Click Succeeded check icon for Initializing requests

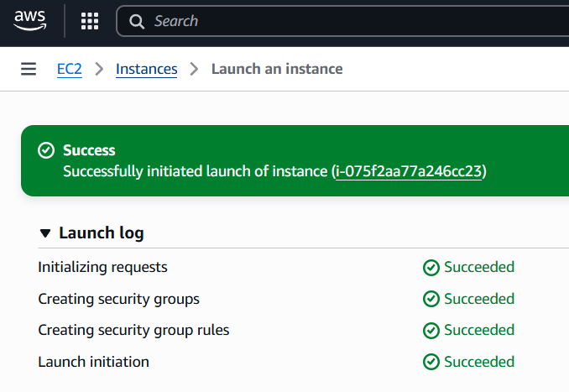click(431, 268)
